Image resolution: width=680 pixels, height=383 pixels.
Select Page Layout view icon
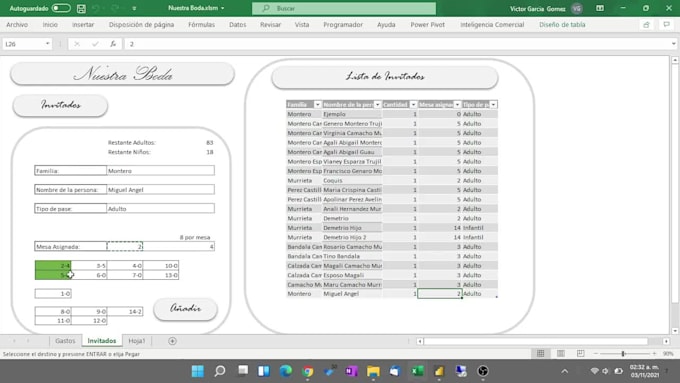(561, 354)
